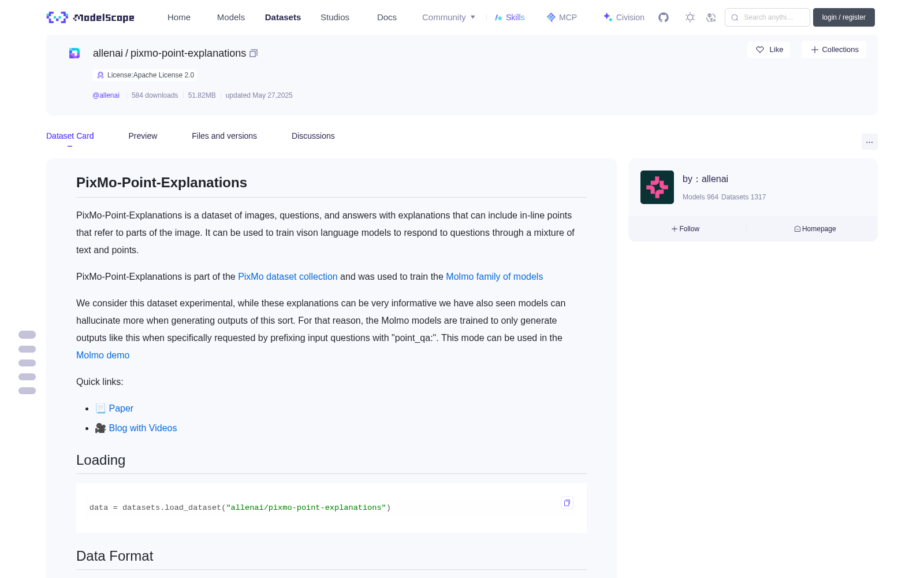Open allenai Homepage
The width and height of the screenshot is (924, 578).
tap(815, 229)
